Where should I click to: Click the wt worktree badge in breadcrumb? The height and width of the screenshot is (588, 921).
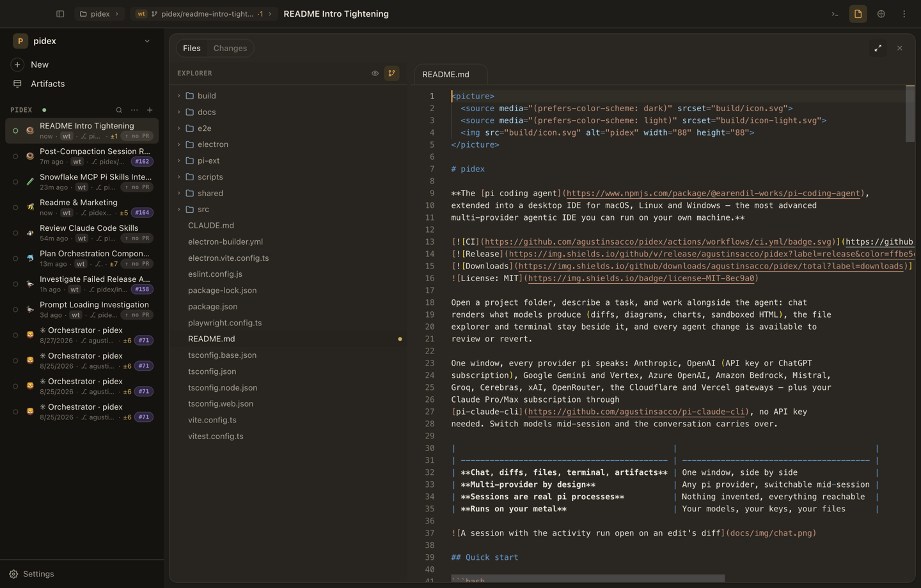(141, 14)
